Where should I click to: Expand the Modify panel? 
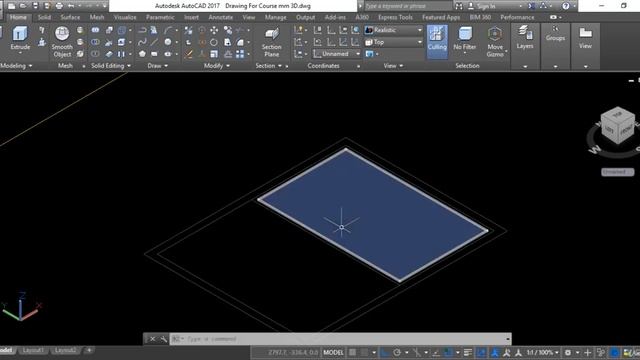point(217,66)
